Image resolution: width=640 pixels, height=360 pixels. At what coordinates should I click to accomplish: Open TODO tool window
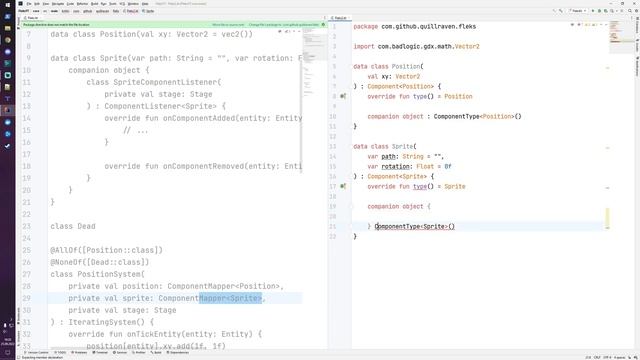60,352
